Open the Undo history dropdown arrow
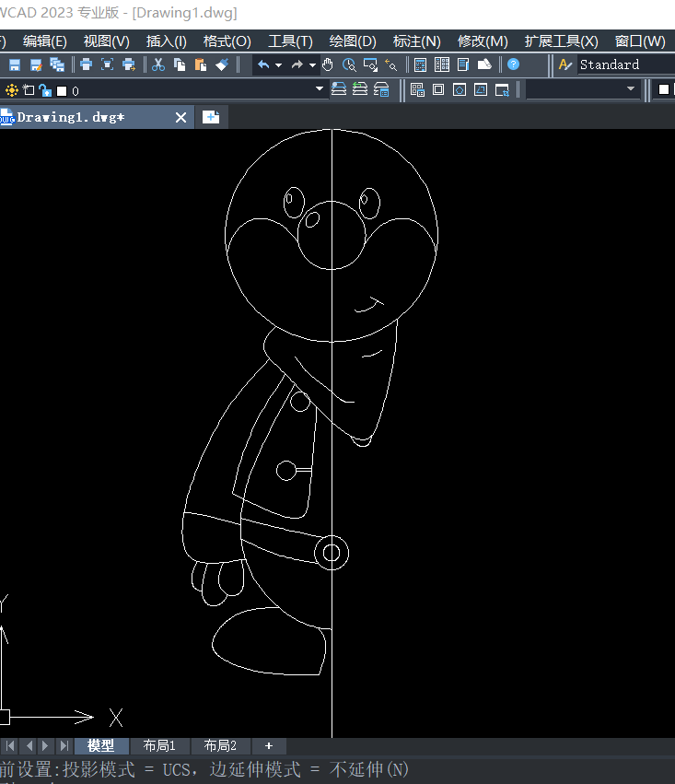Image resolution: width=675 pixels, height=784 pixels. (x=278, y=65)
